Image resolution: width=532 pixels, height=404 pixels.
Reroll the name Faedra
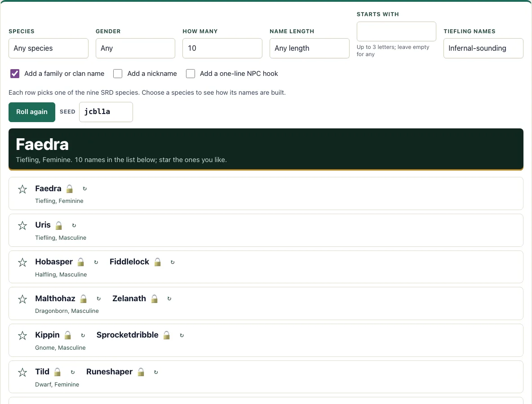click(85, 189)
